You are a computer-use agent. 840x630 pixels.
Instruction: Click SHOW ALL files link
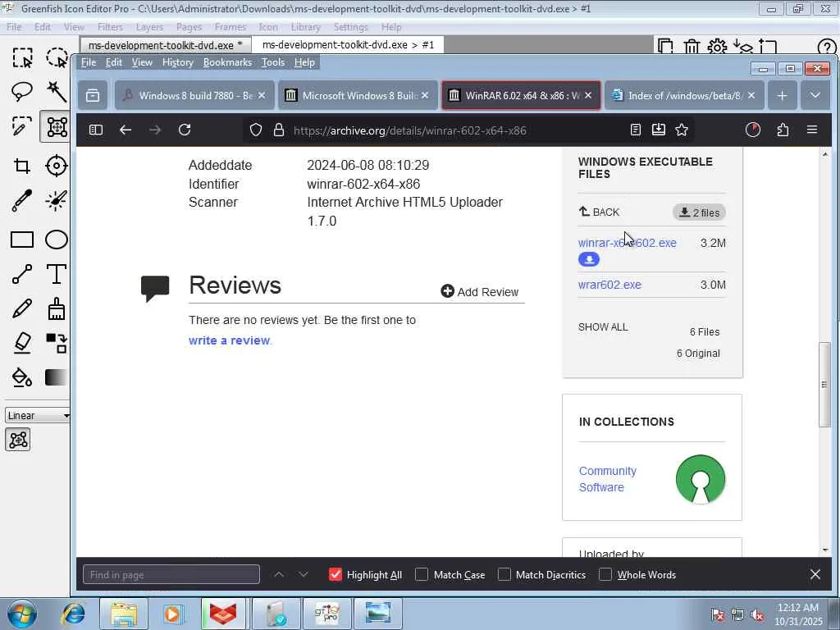(x=603, y=326)
